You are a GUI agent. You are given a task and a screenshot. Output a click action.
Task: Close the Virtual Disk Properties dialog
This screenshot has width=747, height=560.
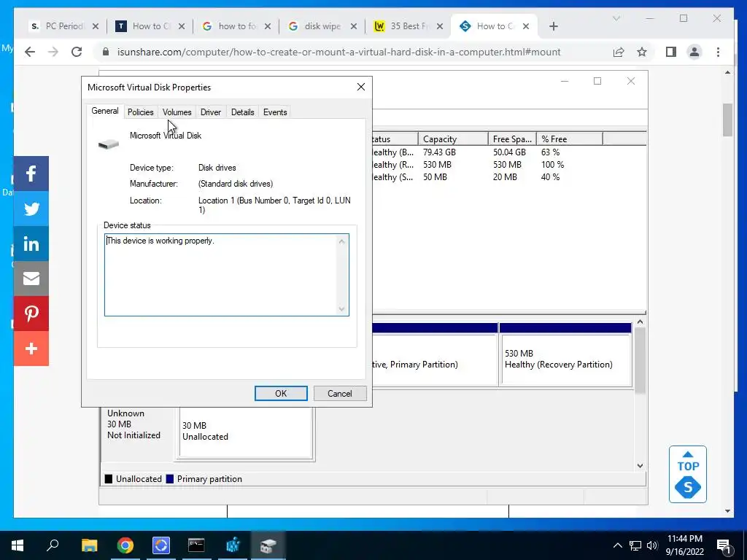pos(361,87)
